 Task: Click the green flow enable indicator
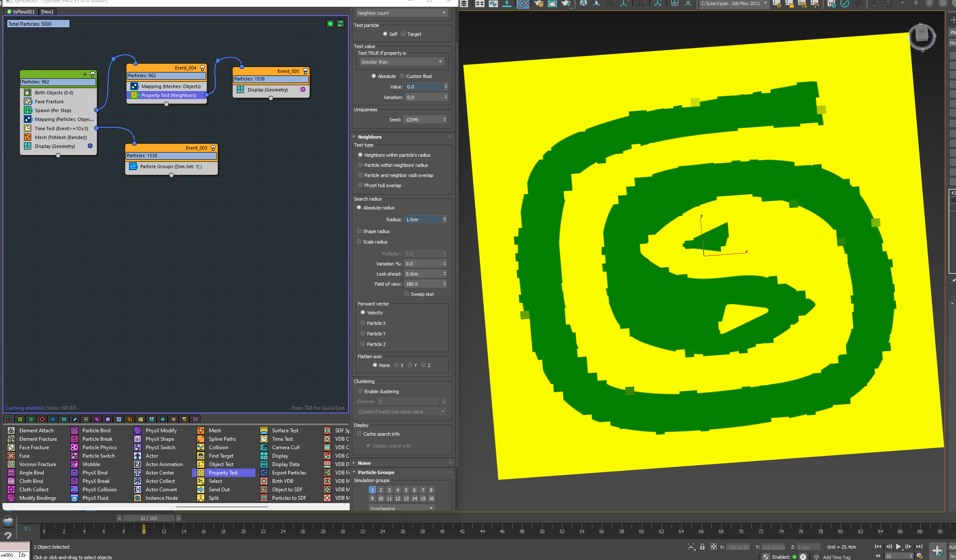point(330,24)
